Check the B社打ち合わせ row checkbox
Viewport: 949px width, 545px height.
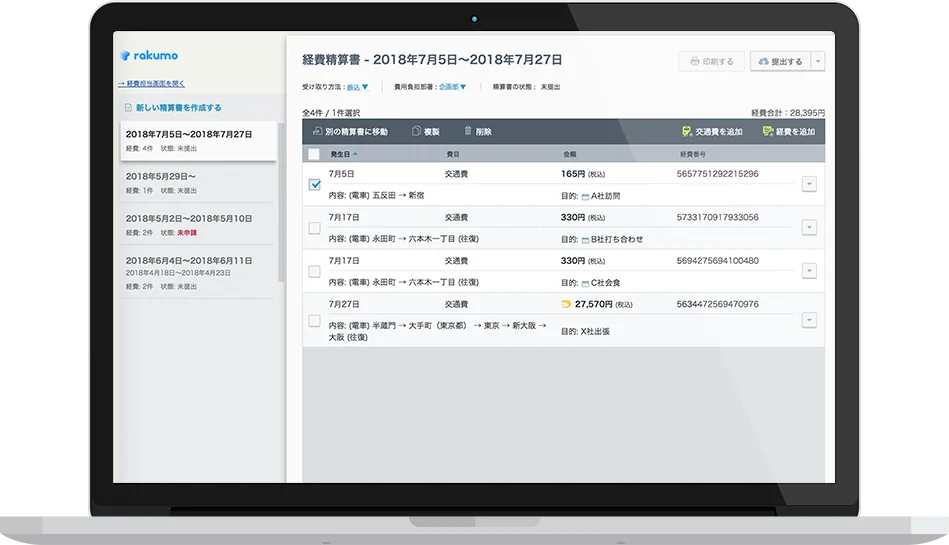click(x=315, y=228)
